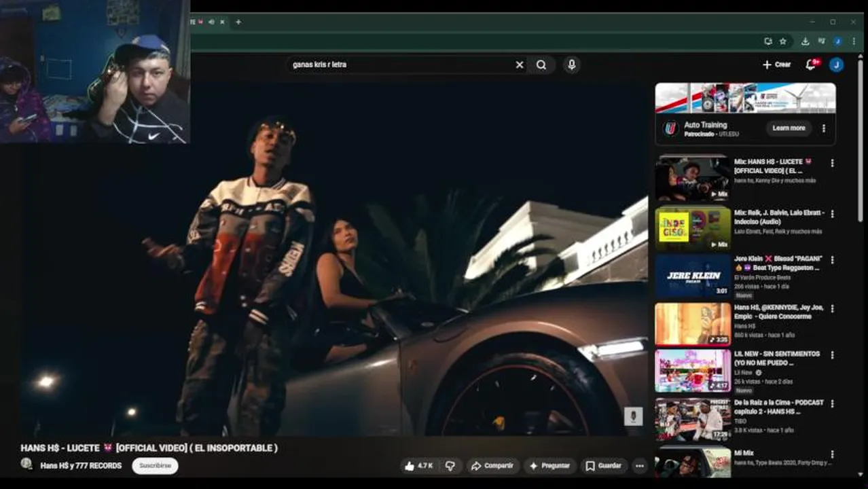Open the Quiere Conocerme video thumbnail

(693, 324)
